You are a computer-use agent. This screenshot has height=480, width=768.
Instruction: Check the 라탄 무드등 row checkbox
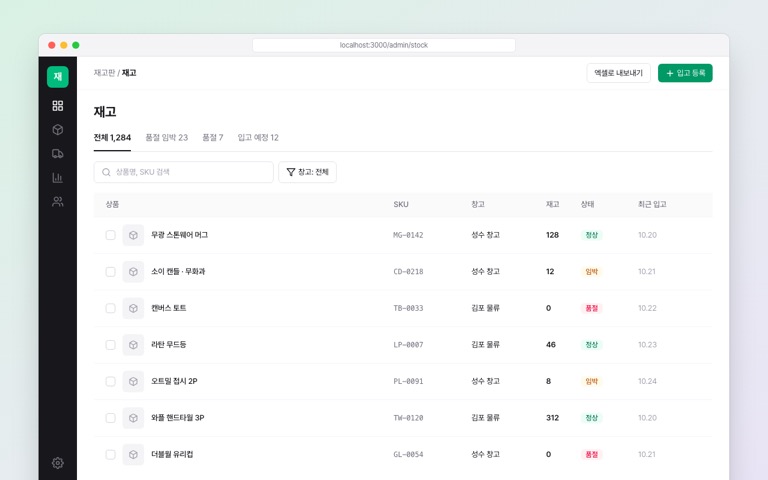(x=111, y=345)
